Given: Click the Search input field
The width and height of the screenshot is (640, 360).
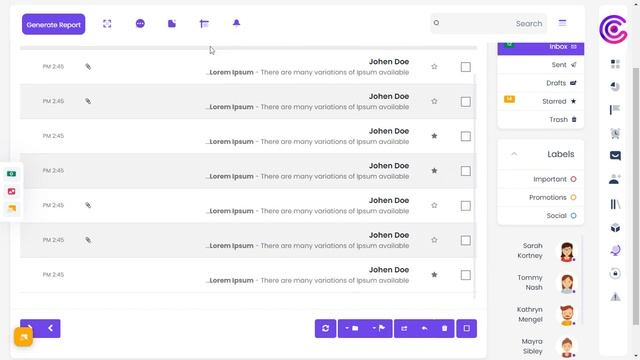Looking at the screenshot, I should [488, 24].
